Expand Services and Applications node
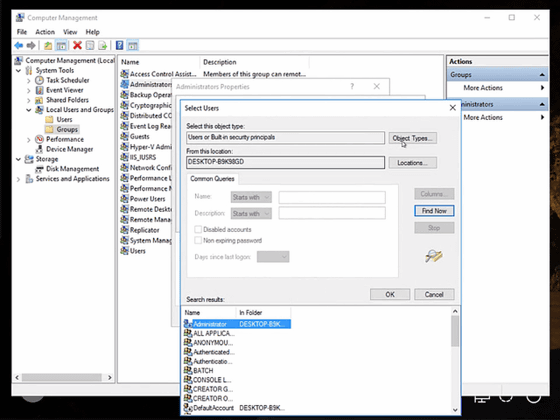This screenshot has width=560, height=420. click(x=19, y=179)
